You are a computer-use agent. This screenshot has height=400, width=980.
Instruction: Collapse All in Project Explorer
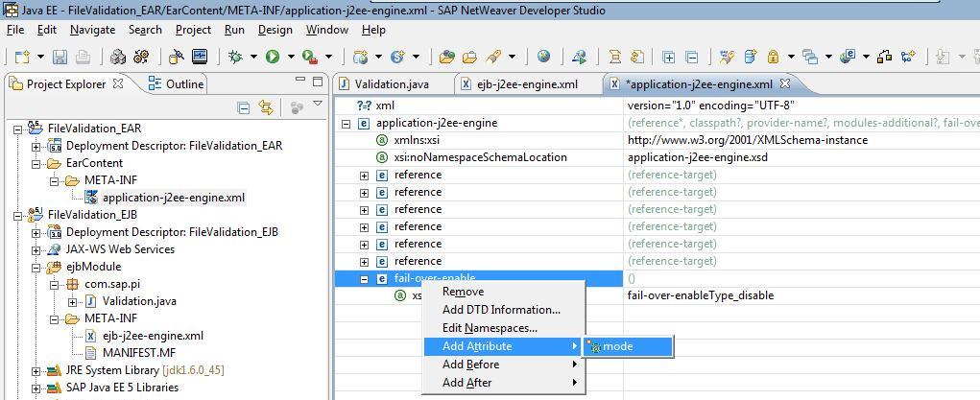click(244, 108)
